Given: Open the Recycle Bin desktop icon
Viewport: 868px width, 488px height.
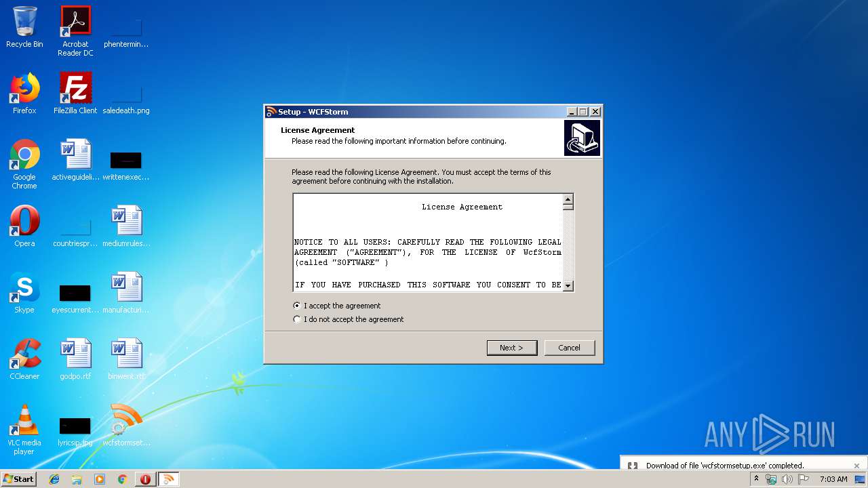Looking at the screenshot, I should 24,28.
